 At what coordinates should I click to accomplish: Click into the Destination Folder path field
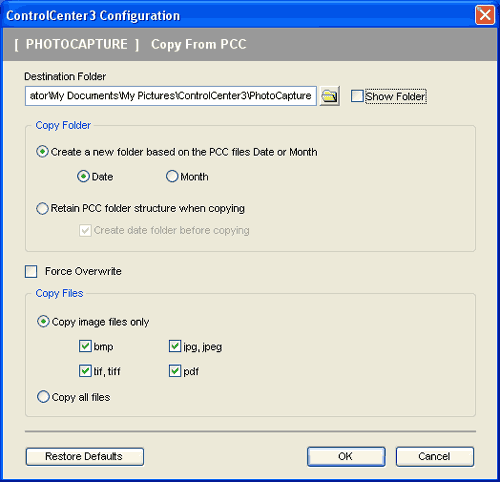[x=171, y=96]
